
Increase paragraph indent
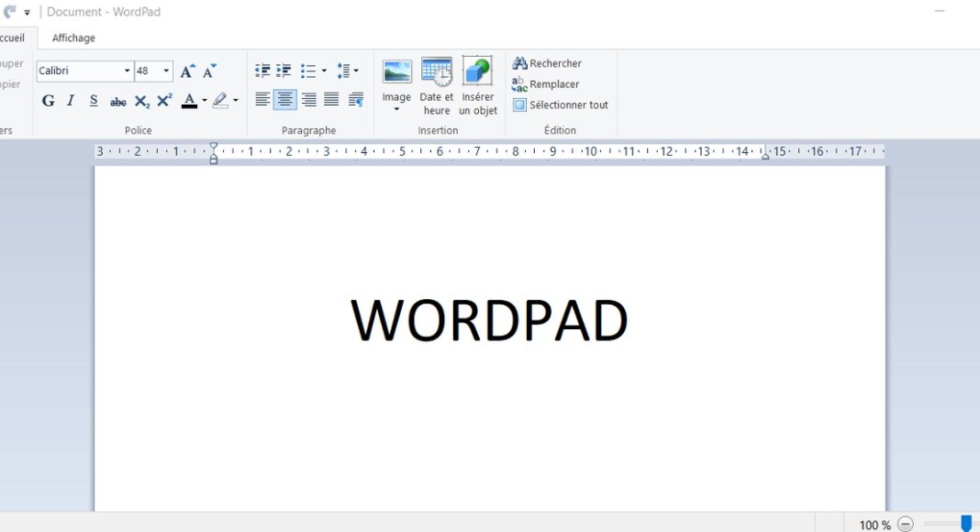pos(284,71)
